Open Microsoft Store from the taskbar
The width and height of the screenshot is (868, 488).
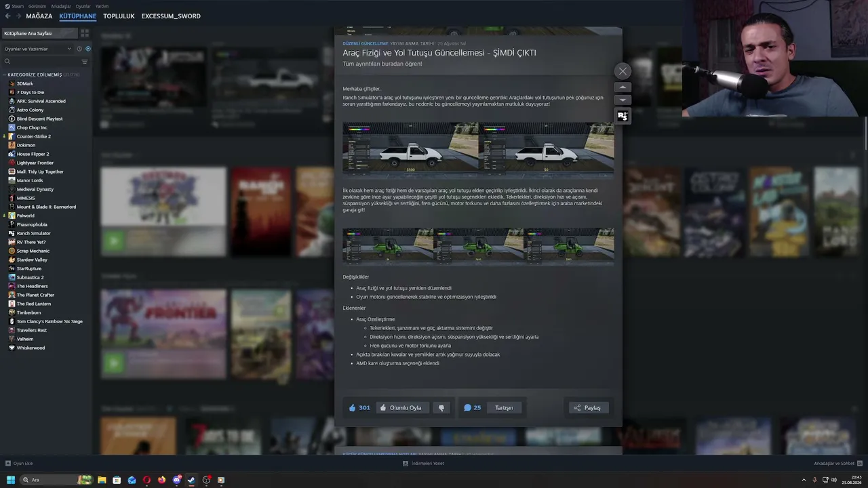(117, 480)
